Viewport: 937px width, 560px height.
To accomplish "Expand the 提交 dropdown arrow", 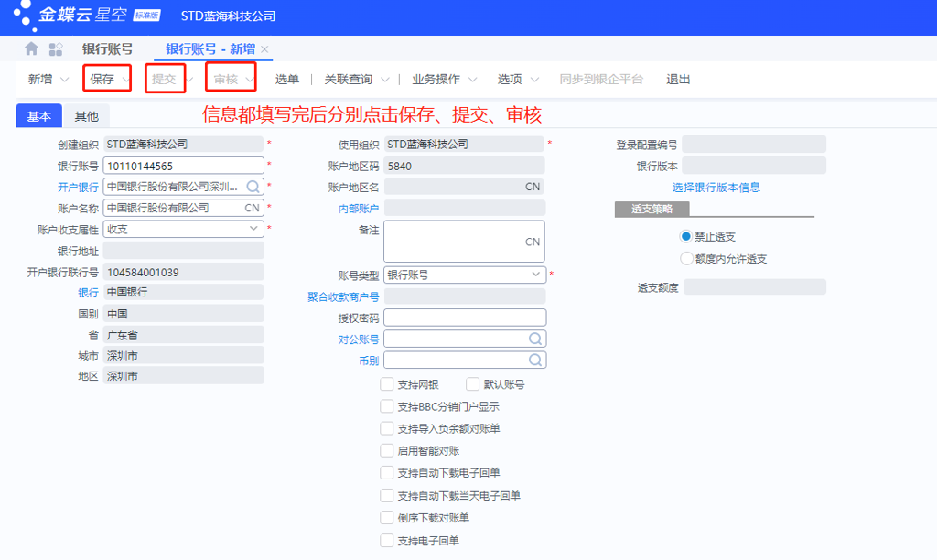I will click(x=188, y=80).
